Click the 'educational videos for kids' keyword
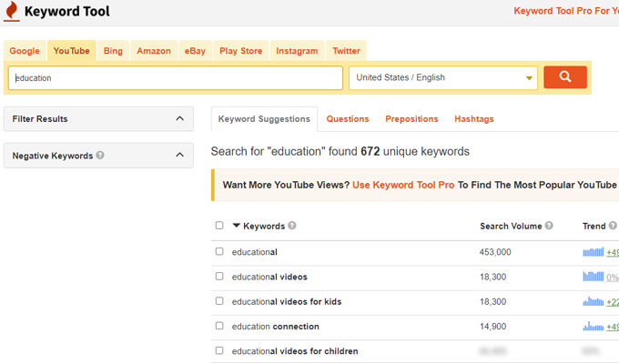 (287, 301)
